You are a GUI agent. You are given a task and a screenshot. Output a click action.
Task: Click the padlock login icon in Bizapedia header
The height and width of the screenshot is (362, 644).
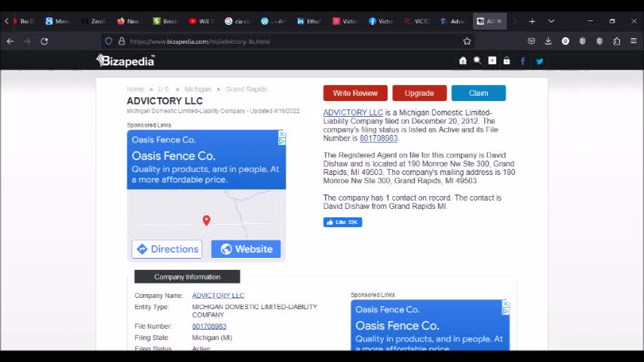coord(507,61)
